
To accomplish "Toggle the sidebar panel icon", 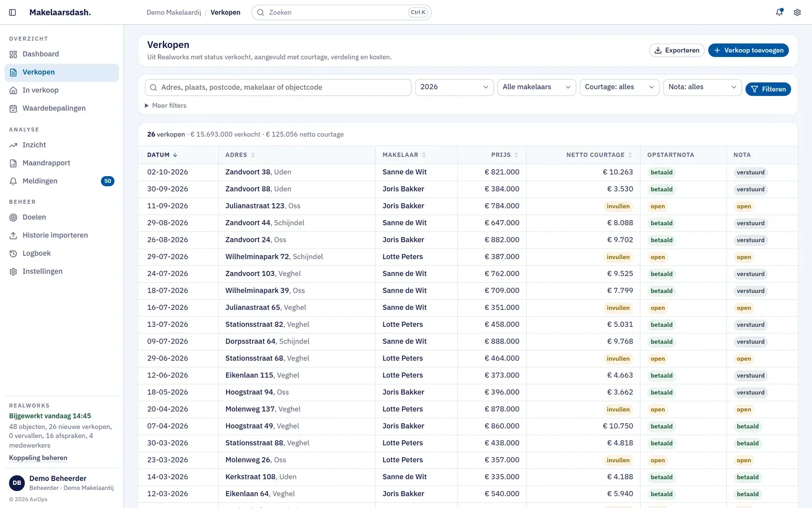I will pyautogui.click(x=12, y=12).
